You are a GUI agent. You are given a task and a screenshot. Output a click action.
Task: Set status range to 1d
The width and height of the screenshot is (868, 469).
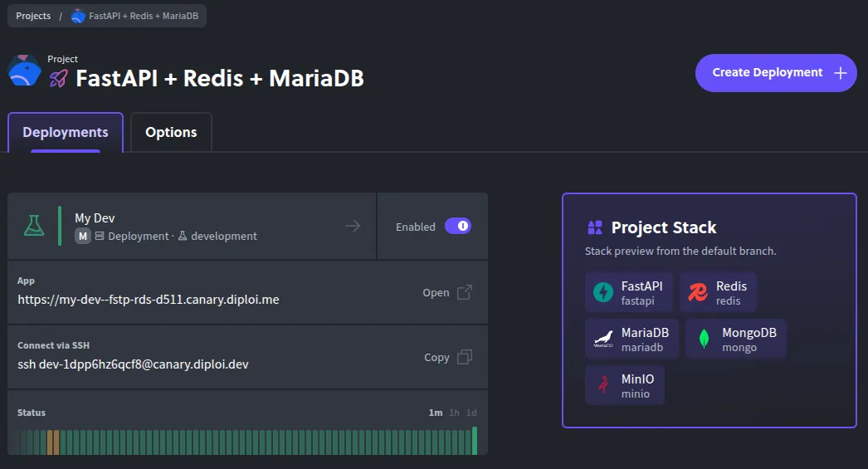[x=471, y=413]
